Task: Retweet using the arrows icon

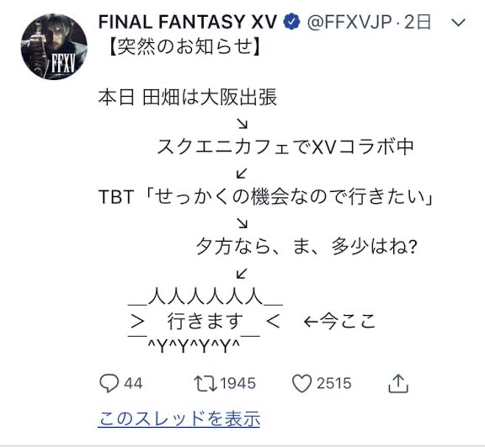Action: [205, 383]
